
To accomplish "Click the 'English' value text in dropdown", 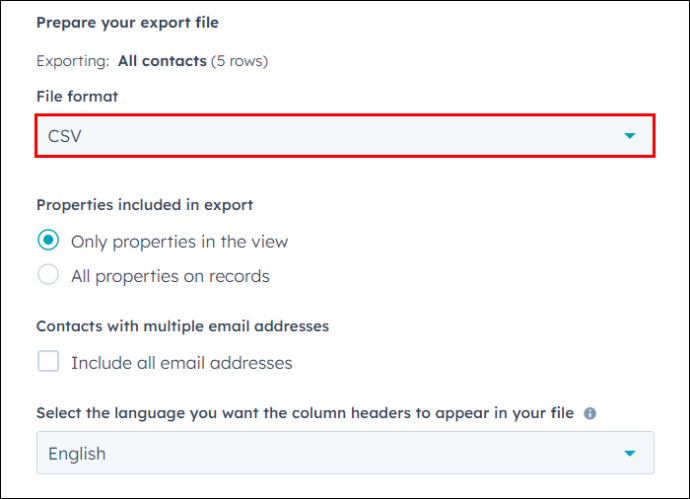I will pyautogui.click(x=77, y=454).
